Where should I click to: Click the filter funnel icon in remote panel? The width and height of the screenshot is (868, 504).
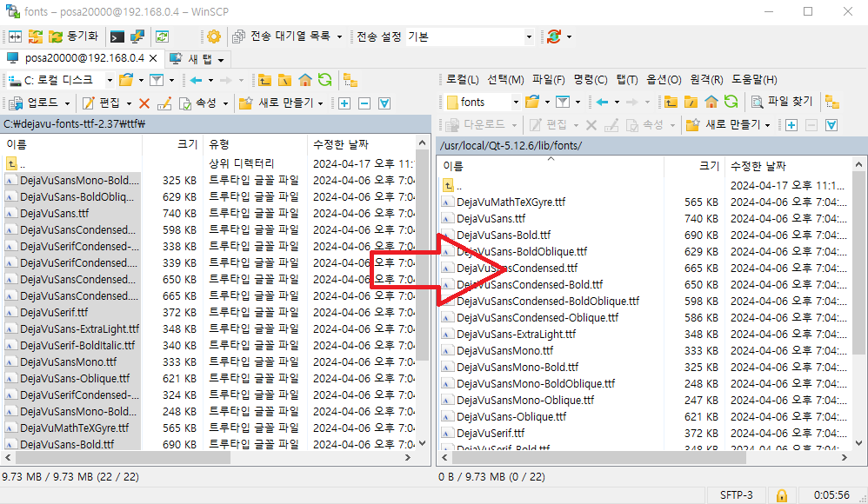[563, 102]
